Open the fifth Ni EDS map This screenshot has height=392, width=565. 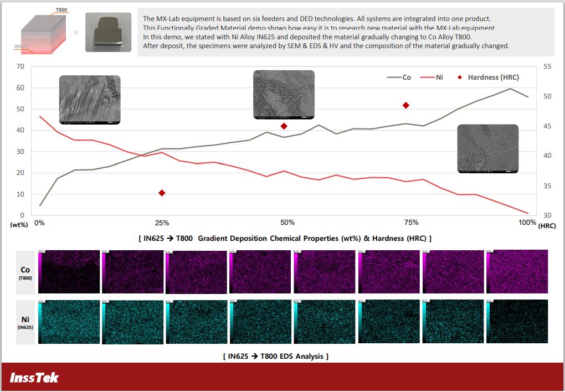coord(325,322)
